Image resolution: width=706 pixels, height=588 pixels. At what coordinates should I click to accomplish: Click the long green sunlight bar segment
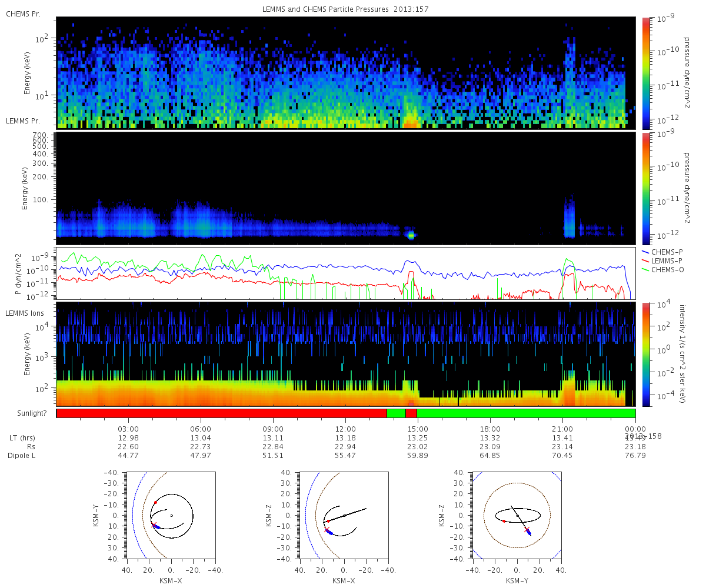526,413
